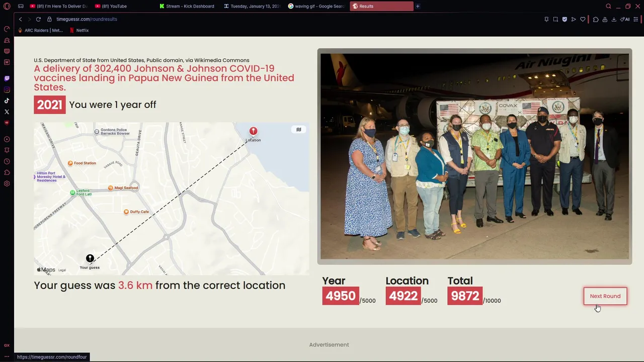The height and width of the screenshot is (362, 644).
Task: Click the Lesford Ford Lati map marker
Action: pos(81,193)
